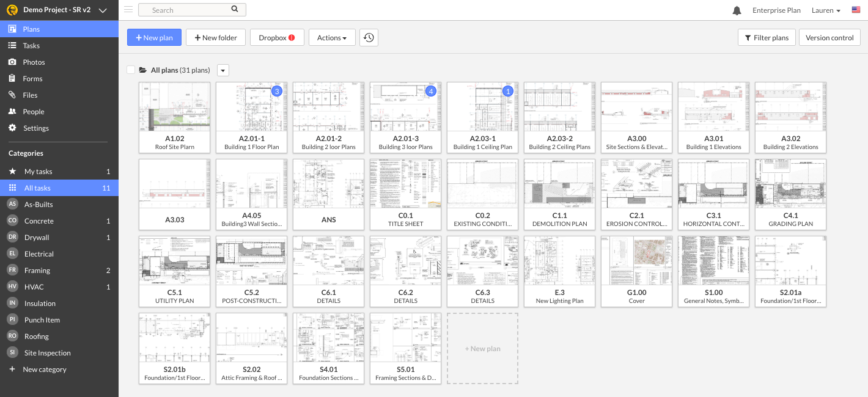Check the select-all plans checkbox
This screenshot has width=868, height=397.
tap(131, 70)
